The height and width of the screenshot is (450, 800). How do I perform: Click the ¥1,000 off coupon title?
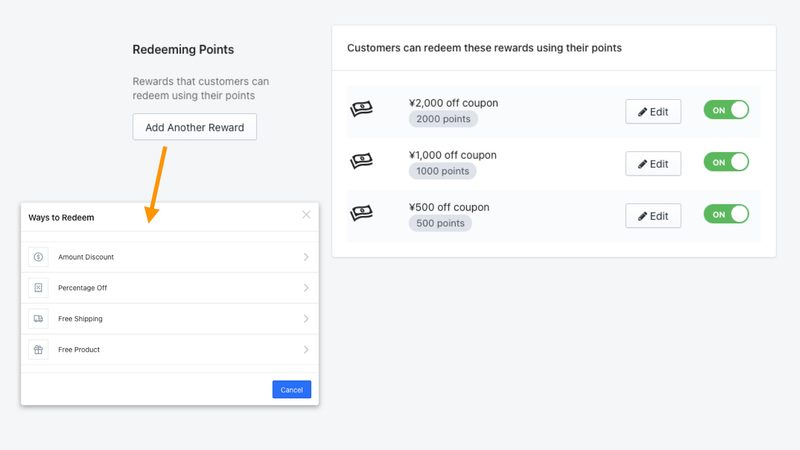[x=453, y=155]
